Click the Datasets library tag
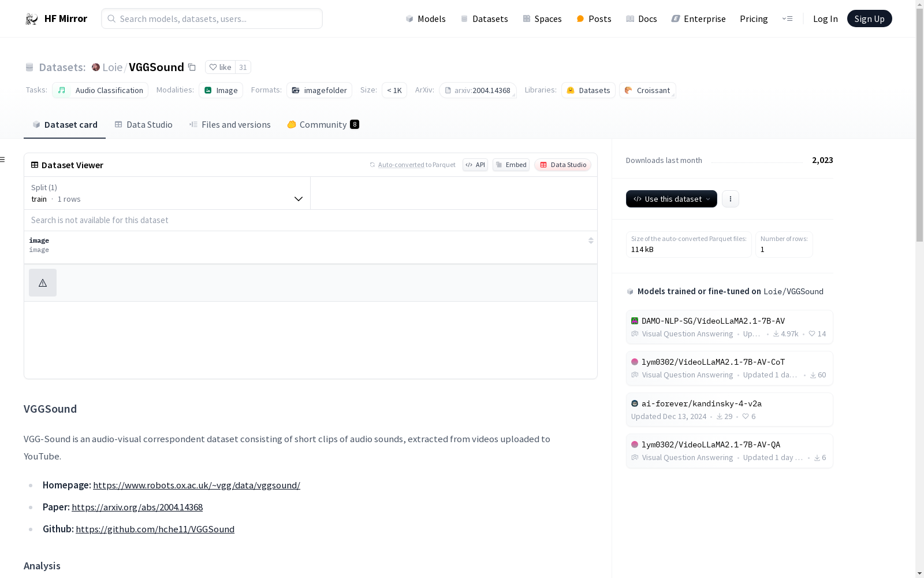 [588, 90]
